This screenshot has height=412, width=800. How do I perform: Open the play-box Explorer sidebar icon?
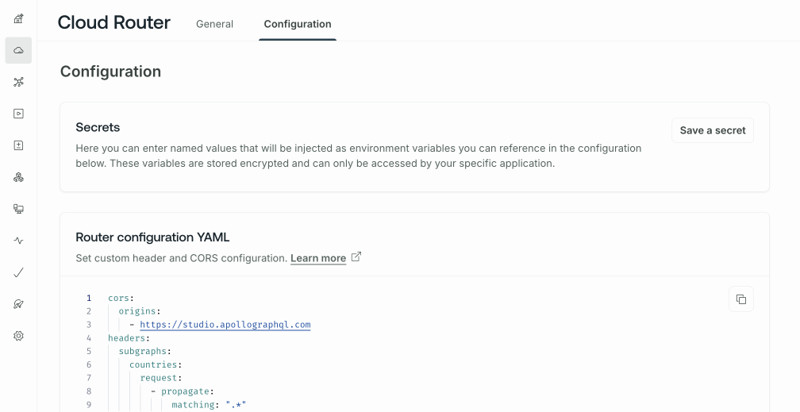coord(18,114)
